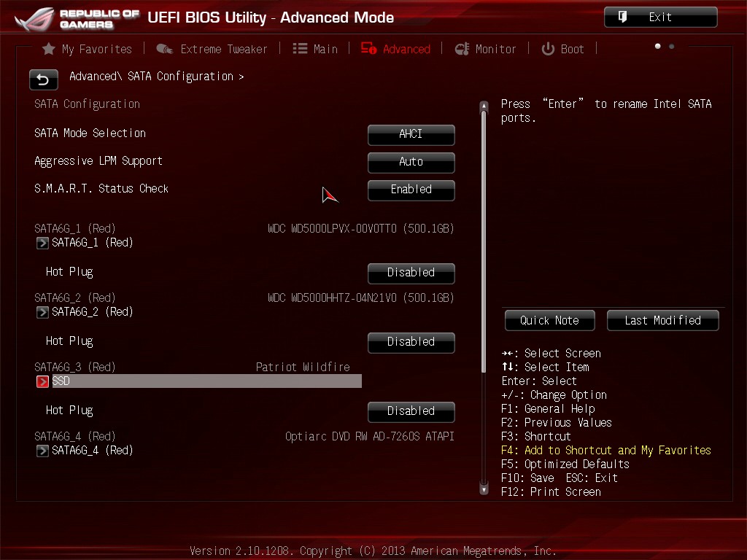747x560 pixels.
Task: Select the highlighted SSD name field
Action: [206, 381]
